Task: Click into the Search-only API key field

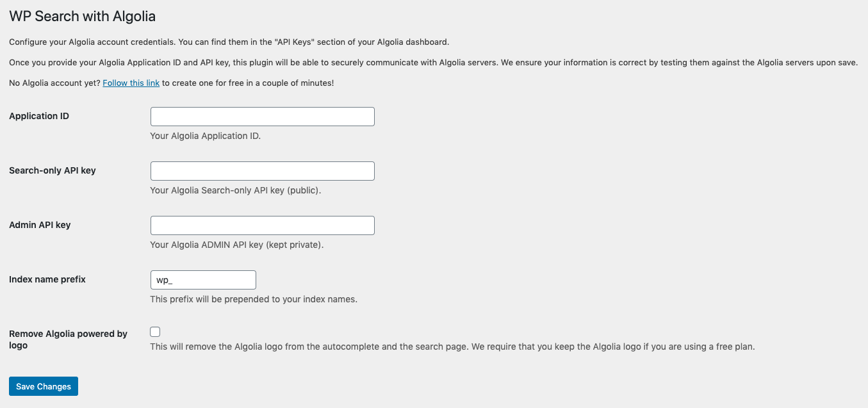Action: pyautogui.click(x=262, y=171)
